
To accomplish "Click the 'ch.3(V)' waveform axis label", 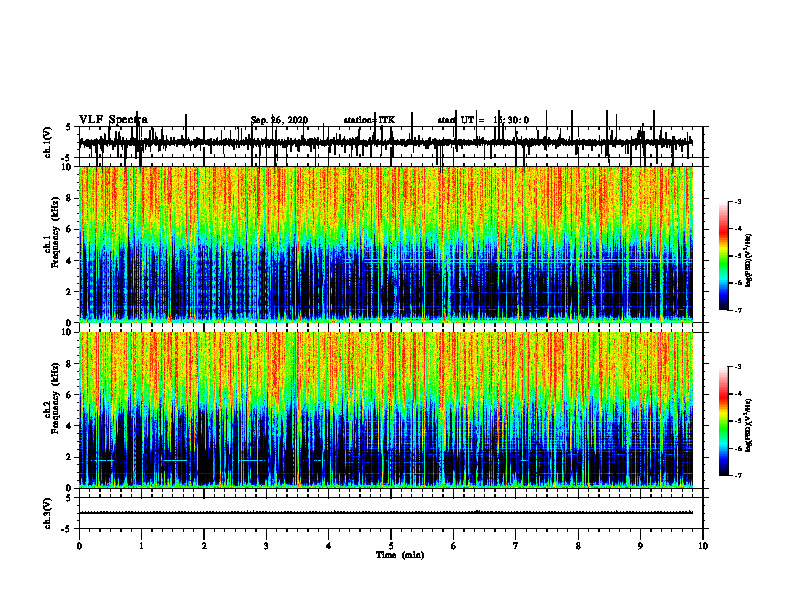I will pyautogui.click(x=48, y=513).
